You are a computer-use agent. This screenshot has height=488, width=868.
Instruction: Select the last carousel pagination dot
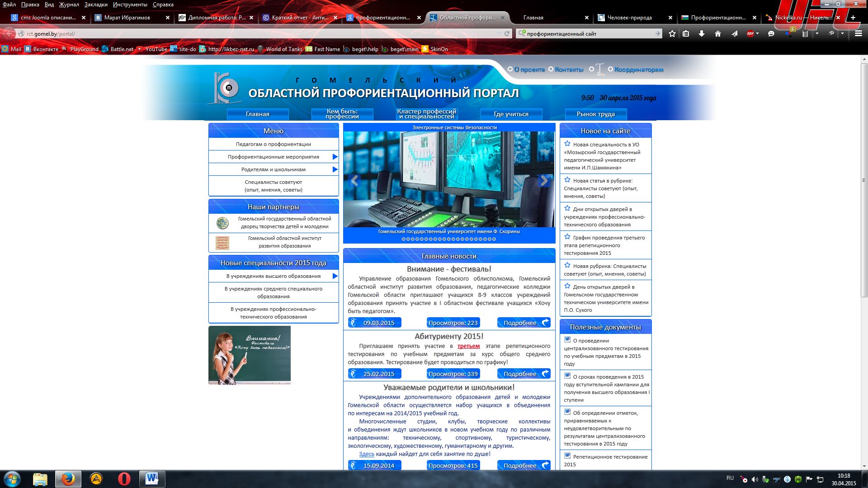(494, 239)
